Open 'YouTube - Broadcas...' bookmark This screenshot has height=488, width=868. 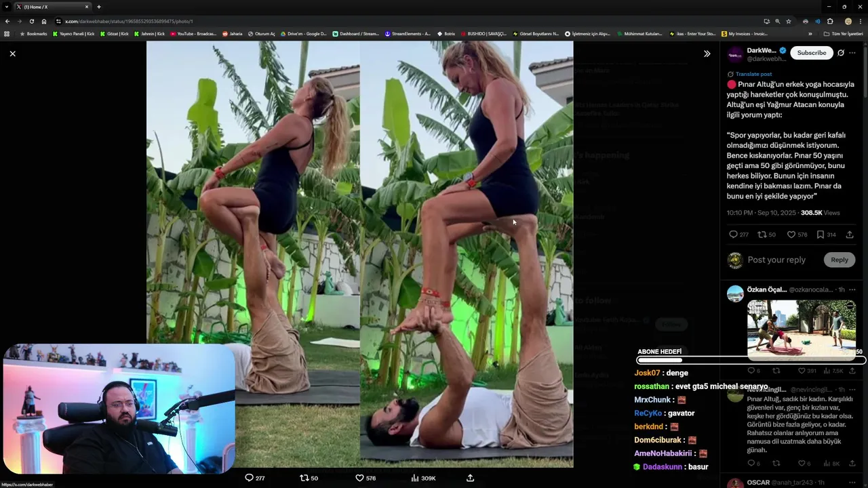pos(193,33)
